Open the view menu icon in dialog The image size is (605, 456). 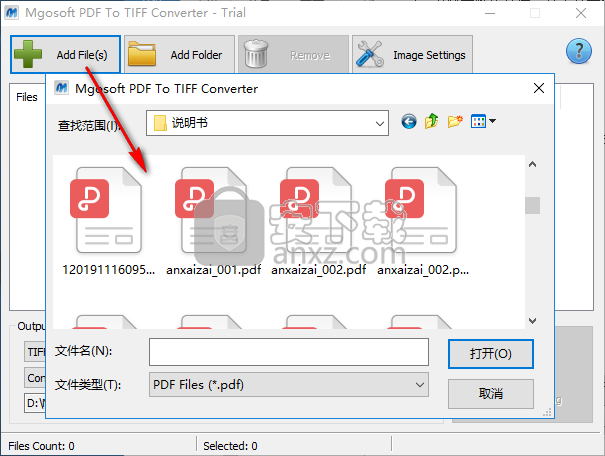click(x=483, y=122)
